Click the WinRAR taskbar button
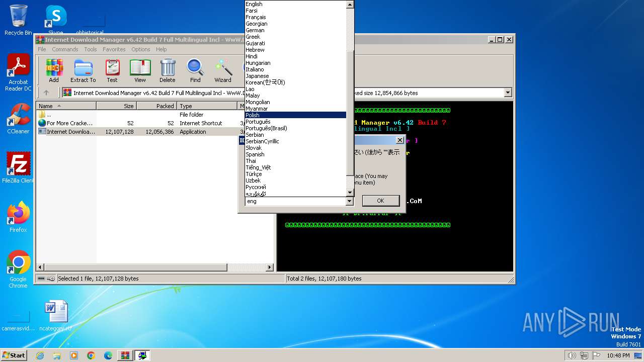 (x=125, y=355)
